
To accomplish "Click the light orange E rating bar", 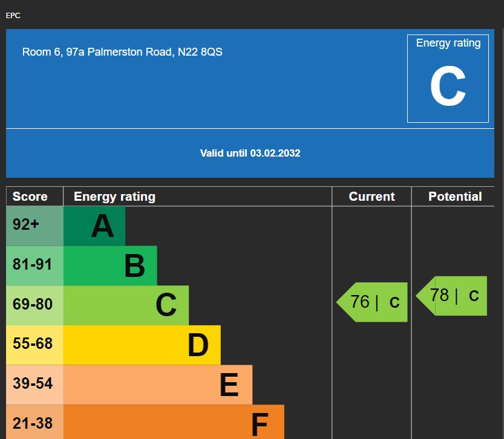I will [x=157, y=385].
